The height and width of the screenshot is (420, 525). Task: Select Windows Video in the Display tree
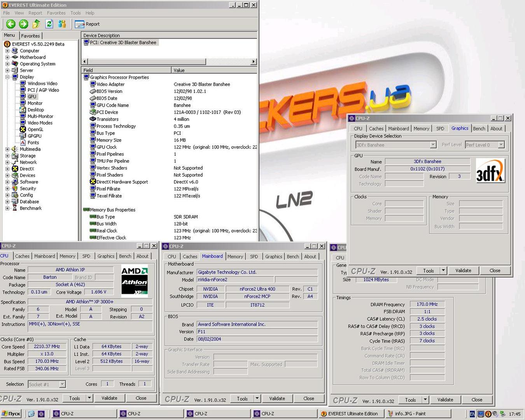(x=42, y=84)
